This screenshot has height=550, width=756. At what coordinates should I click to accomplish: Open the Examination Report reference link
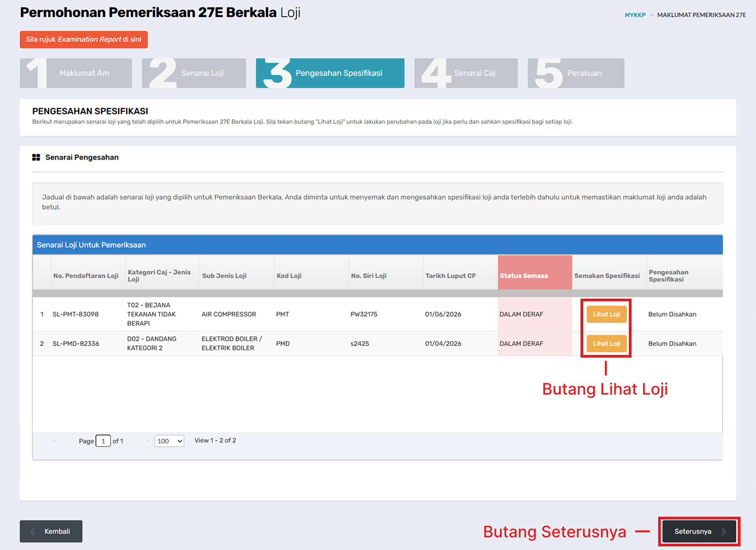tap(84, 40)
